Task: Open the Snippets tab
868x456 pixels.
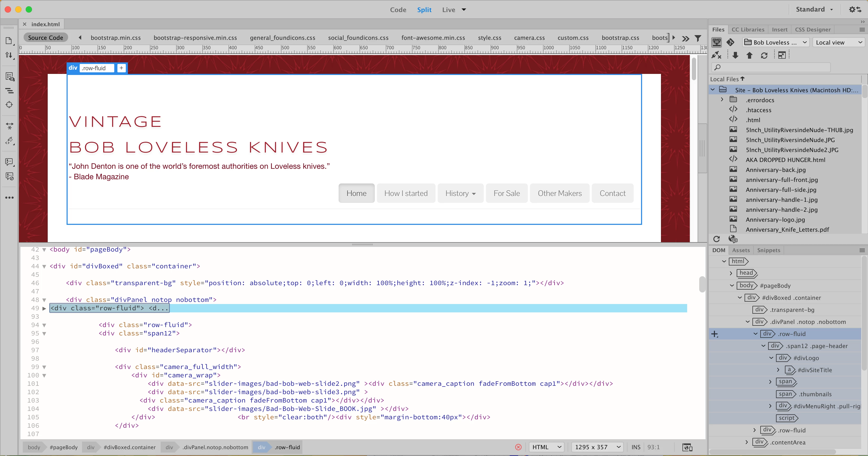Action: point(768,250)
